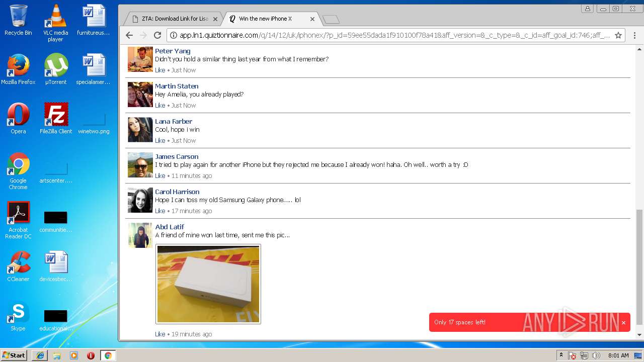Launch VLC media player shortcut
This screenshot has width=644, height=362.
(55, 23)
